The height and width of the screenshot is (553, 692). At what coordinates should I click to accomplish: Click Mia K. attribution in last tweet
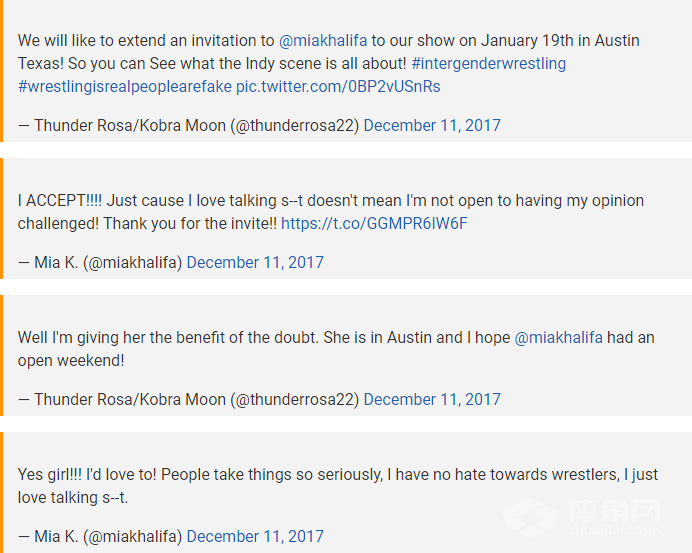(100, 537)
